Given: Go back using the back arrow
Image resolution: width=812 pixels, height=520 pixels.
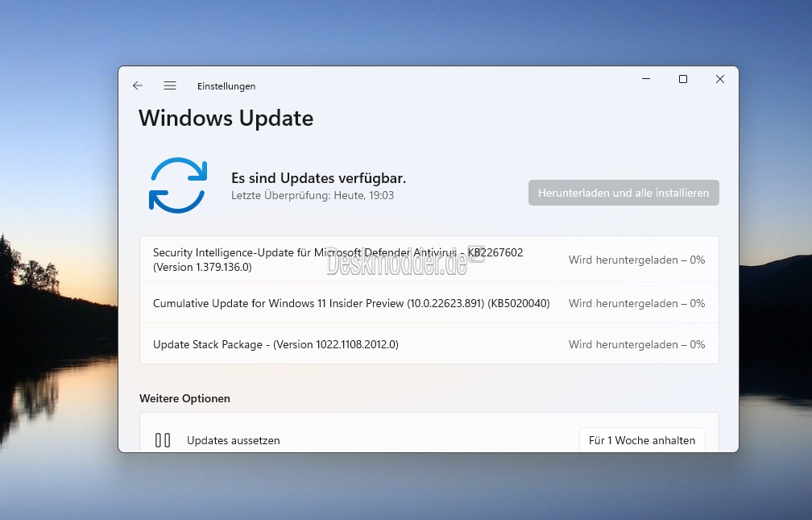Looking at the screenshot, I should [137, 85].
